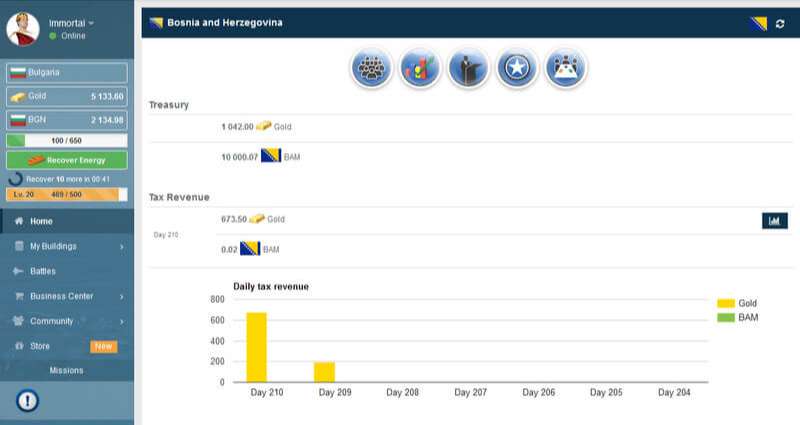Screen dimensions: 800x425
Task: Open the Store menu item
Action: click(40, 346)
